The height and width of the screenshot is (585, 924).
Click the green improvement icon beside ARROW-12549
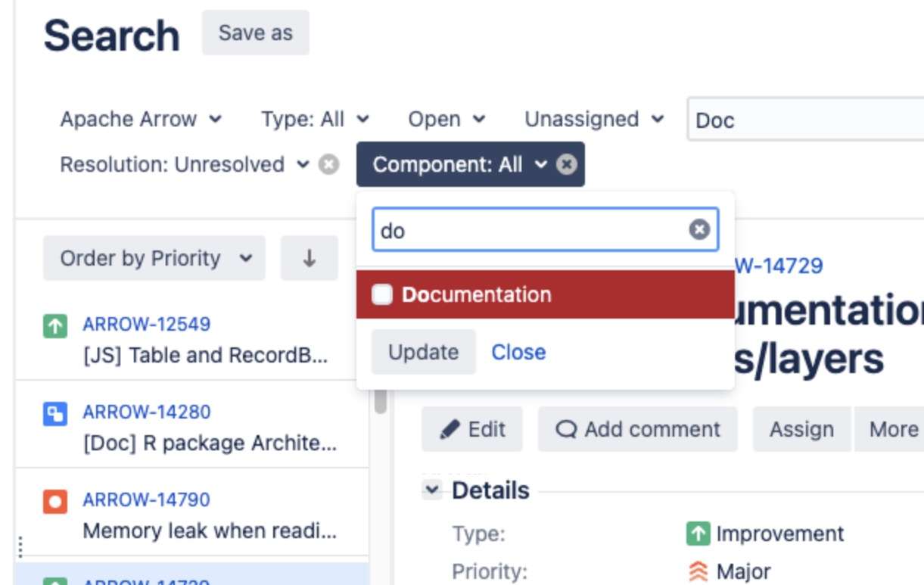[x=55, y=326]
